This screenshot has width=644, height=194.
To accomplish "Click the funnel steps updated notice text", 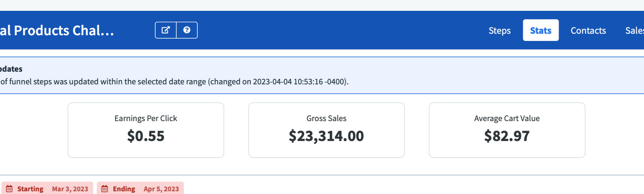I will pyautogui.click(x=174, y=82).
